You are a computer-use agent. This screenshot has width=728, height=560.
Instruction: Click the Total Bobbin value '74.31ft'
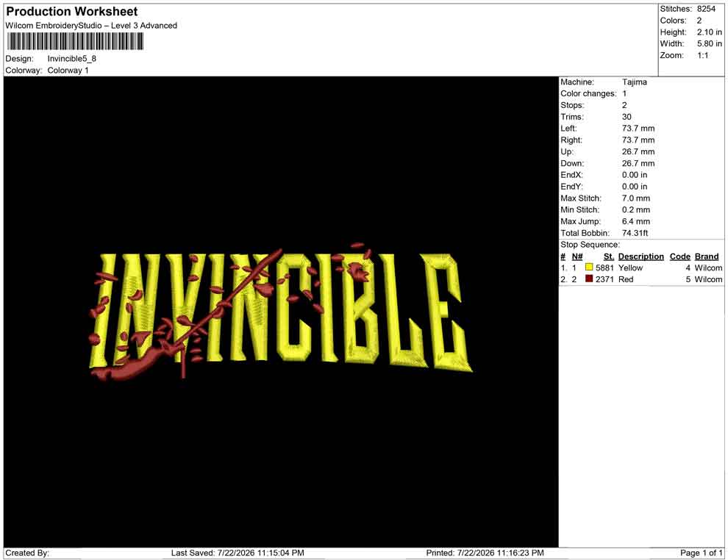(635, 232)
